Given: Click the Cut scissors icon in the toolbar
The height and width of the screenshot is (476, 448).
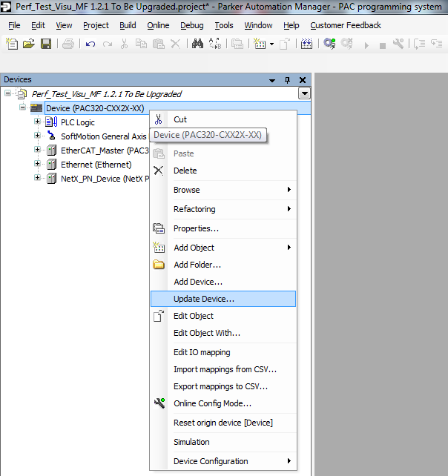Looking at the screenshot, I should click(124, 44).
